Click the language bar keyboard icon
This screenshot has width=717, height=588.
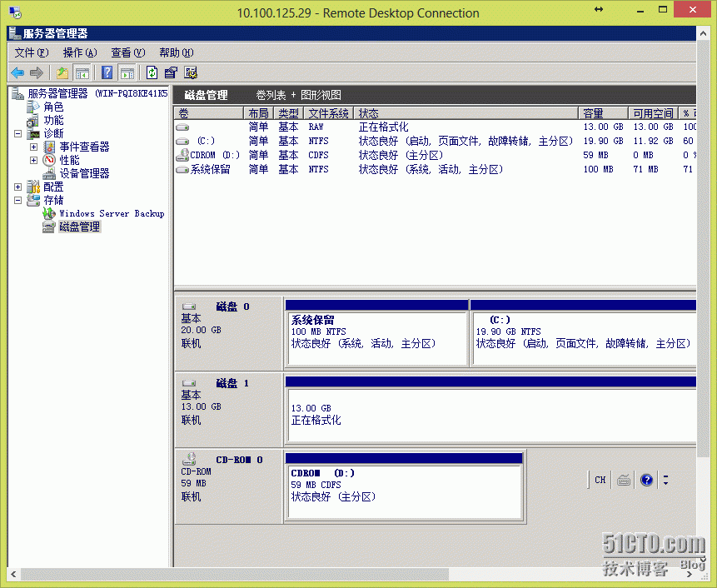click(x=624, y=480)
